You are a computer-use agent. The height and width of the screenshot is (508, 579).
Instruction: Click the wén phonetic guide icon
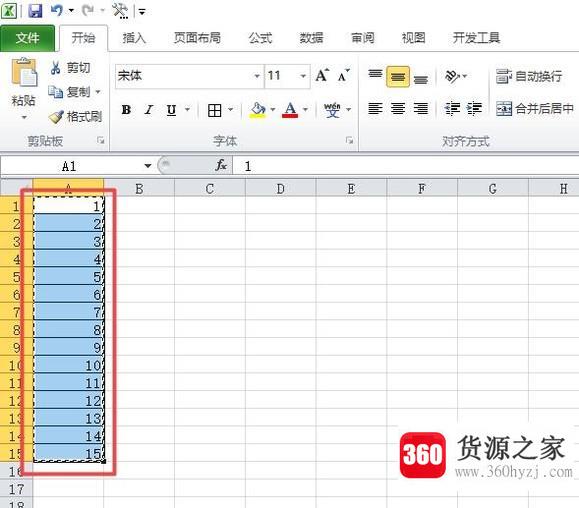pos(332,110)
